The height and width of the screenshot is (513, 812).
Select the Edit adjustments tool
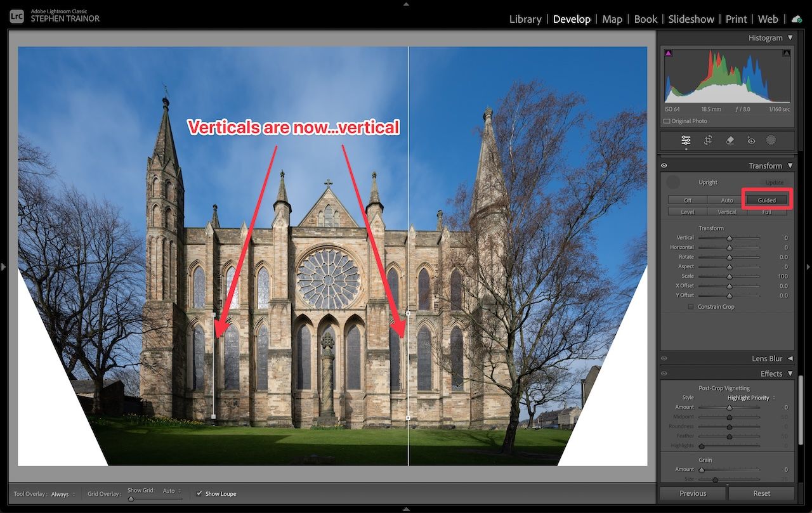coord(685,140)
